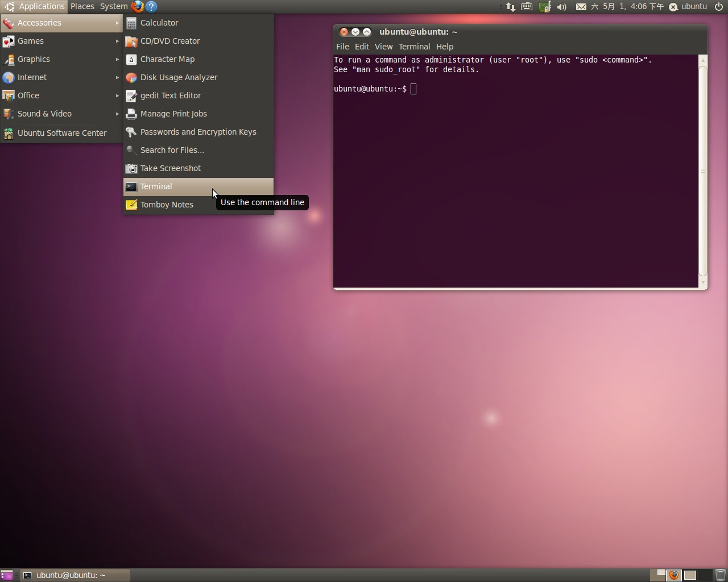Click the ubuntu@ubuntu: ~ taskbar button

(x=76, y=575)
